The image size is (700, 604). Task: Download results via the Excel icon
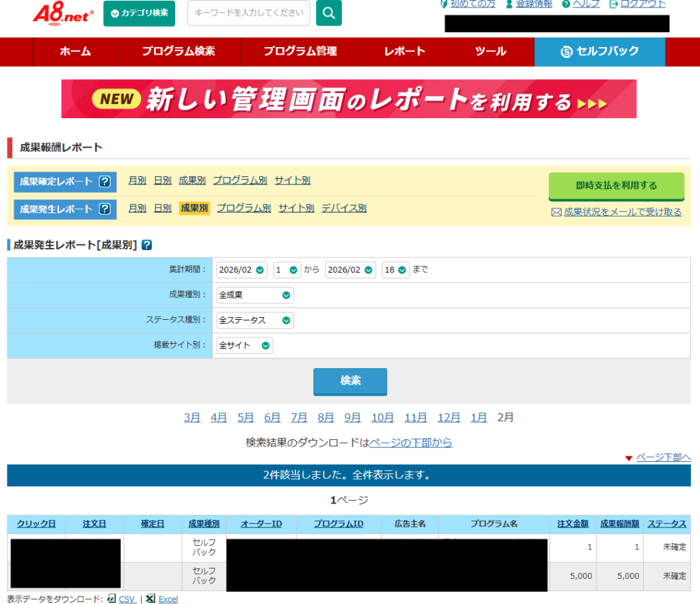pos(150,598)
